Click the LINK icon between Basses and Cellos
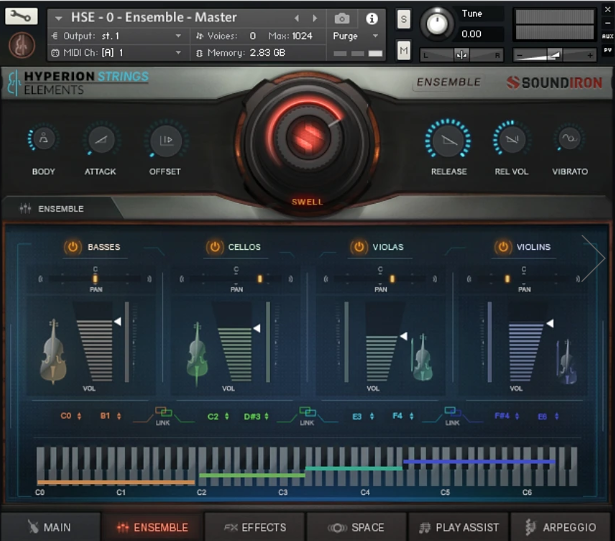This screenshot has height=541, width=615. pyautogui.click(x=163, y=412)
